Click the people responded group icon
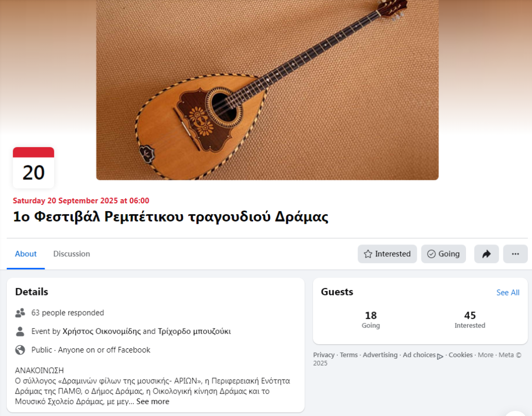The width and height of the screenshot is (532, 416). click(x=20, y=313)
